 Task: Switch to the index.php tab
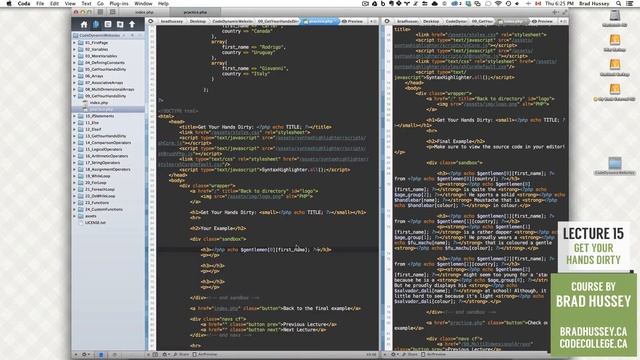click(144, 12)
